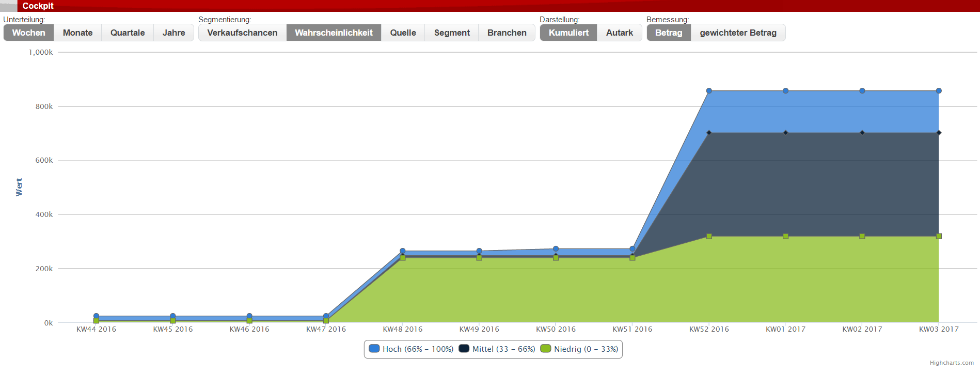980x373 pixels.
Task: Toggle Hoch (66% – 100%) legend series
Action: [x=412, y=349]
